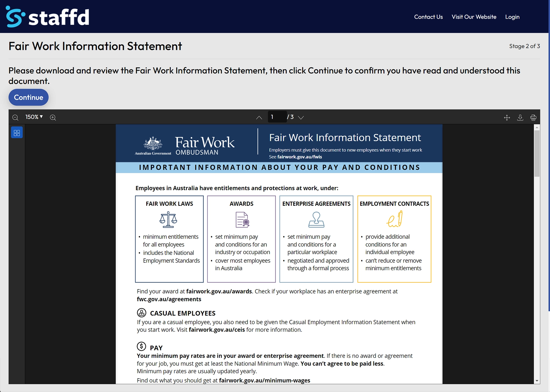Toggle pan mode icon
This screenshot has width=550, height=392.
point(507,118)
